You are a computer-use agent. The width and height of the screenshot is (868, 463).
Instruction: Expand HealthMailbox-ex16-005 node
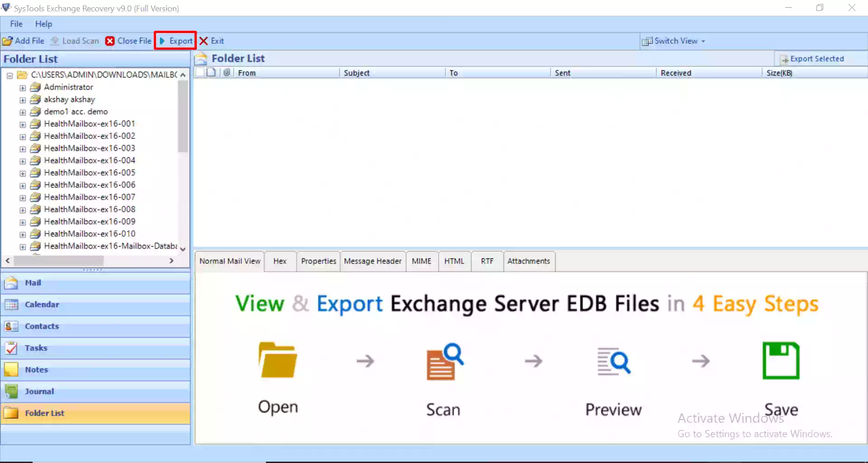23,173
